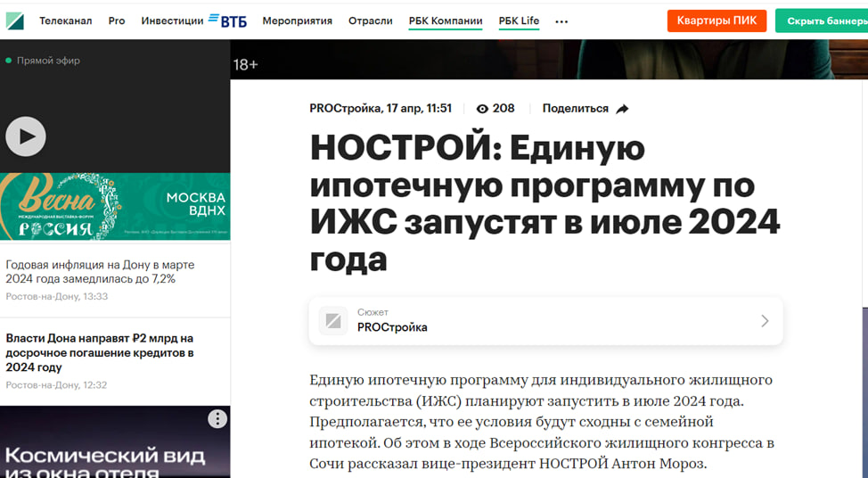Open the three-dot more menu in navigation
The image size is (868, 478).
pos(561,21)
